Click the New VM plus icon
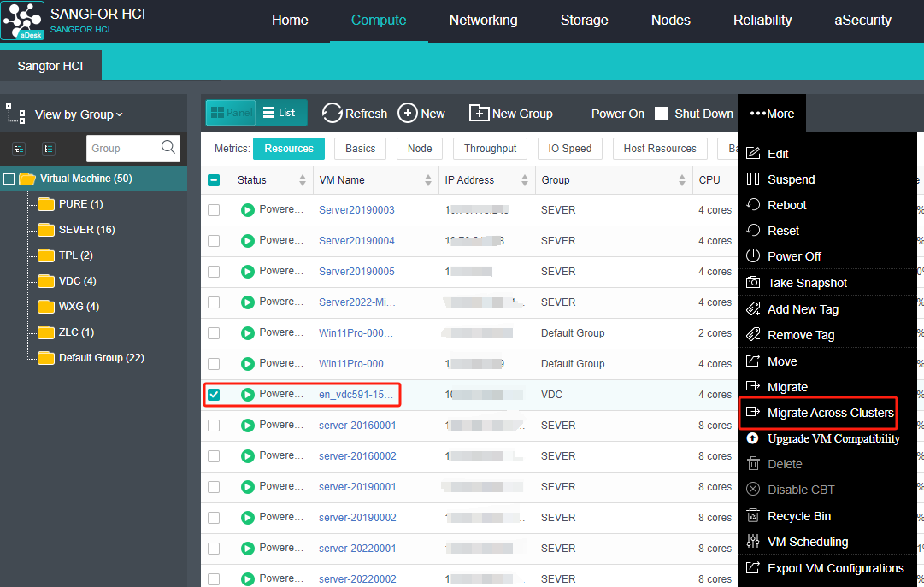 (408, 114)
